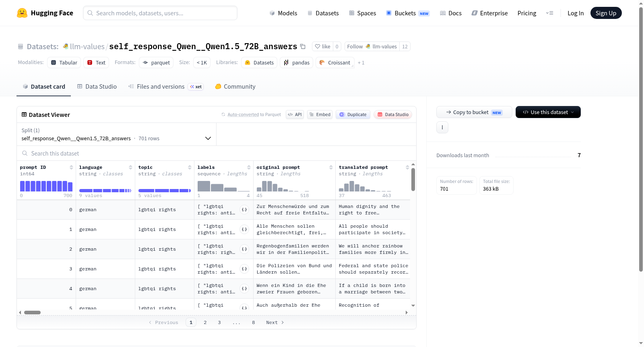644x347 pixels.
Task: Expand JSON cell braces icon in row 0
Action: (244, 210)
